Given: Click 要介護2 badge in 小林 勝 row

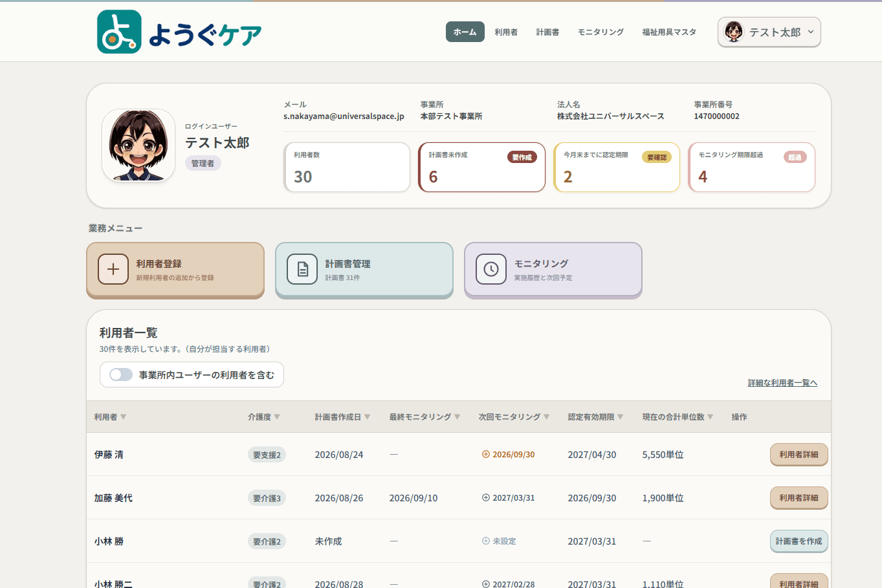Looking at the screenshot, I should tap(267, 541).
